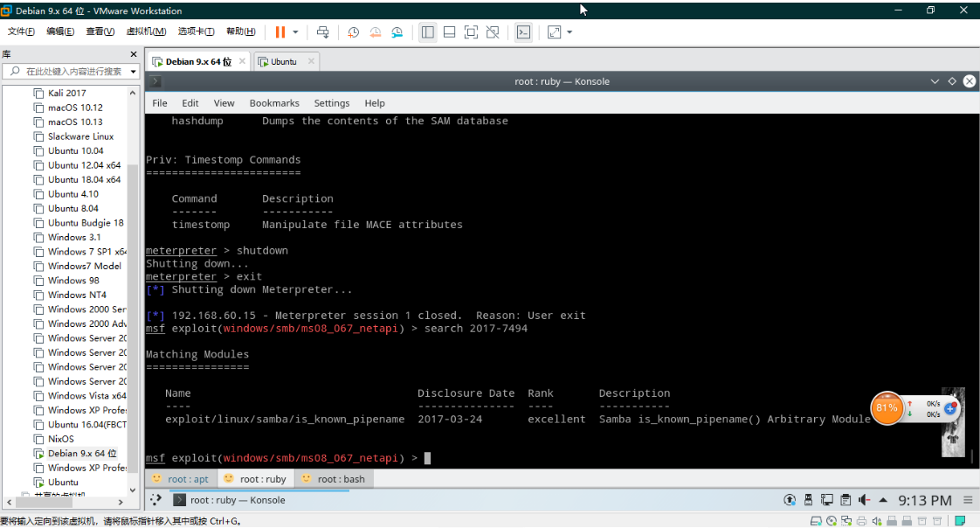Click the CD/DVD drive status icon
Viewport: 980px width, 528px height.
point(832,520)
